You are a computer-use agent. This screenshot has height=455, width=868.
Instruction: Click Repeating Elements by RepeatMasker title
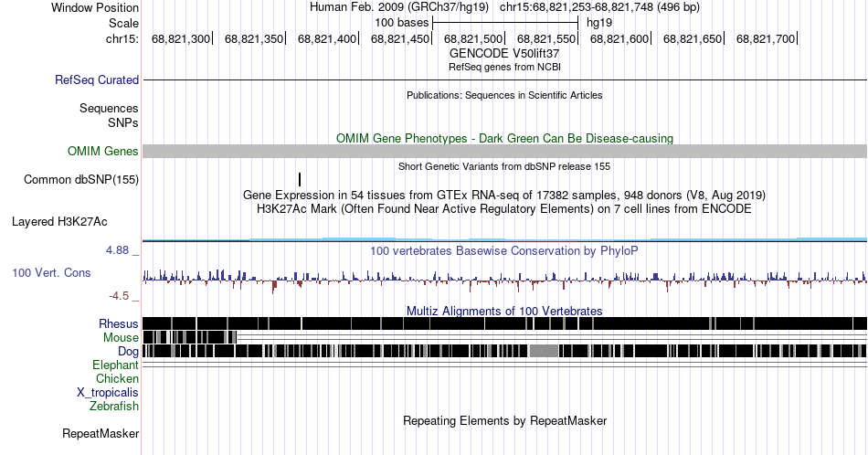pyautogui.click(x=504, y=420)
